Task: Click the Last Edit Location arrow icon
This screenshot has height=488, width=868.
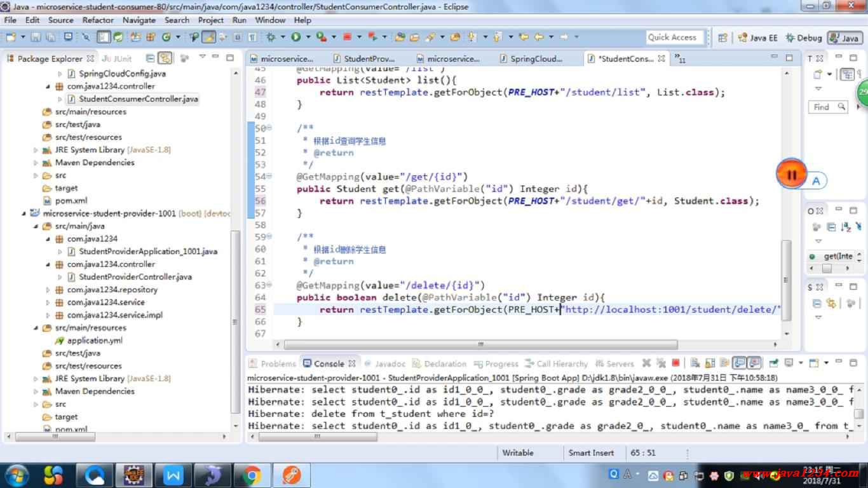Action: click(x=524, y=37)
